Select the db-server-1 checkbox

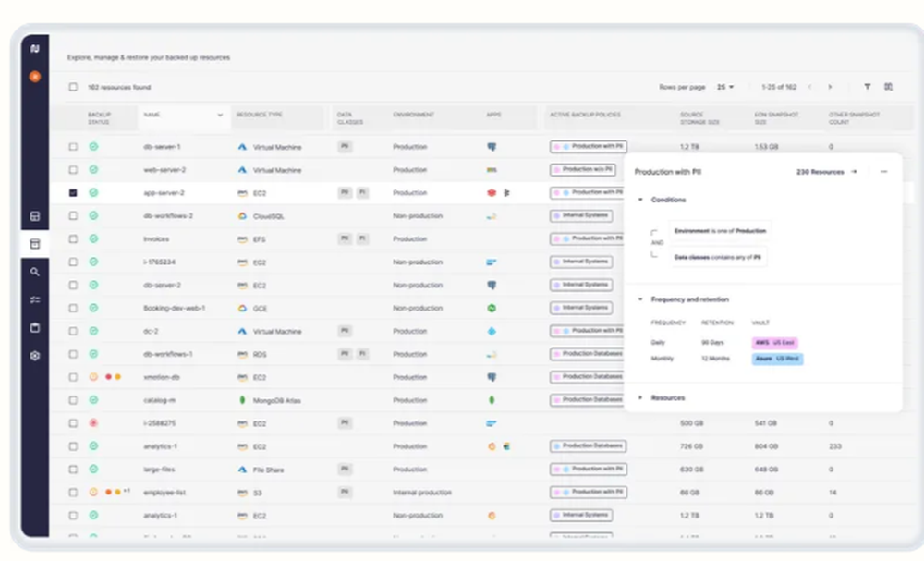(73, 147)
